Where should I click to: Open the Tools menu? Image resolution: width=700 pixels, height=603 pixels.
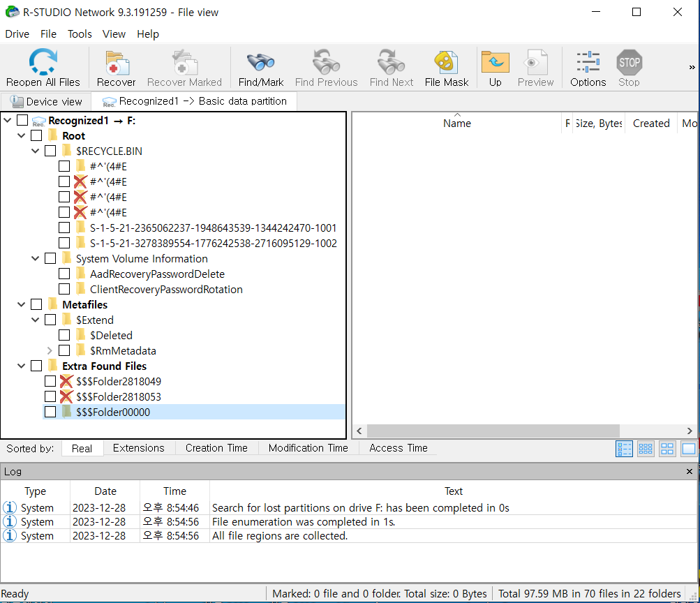pyautogui.click(x=80, y=34)
